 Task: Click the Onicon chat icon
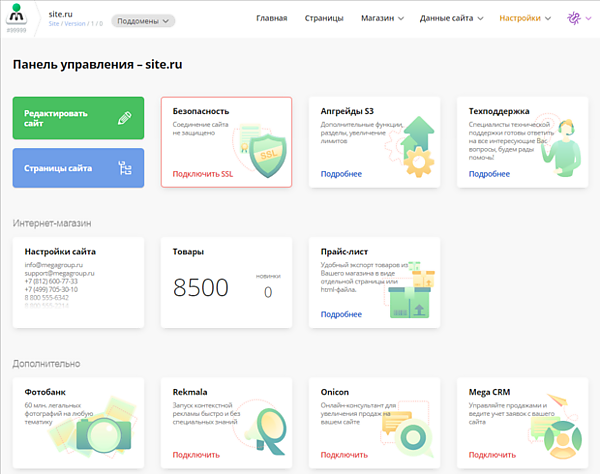[x=412, y=435]
